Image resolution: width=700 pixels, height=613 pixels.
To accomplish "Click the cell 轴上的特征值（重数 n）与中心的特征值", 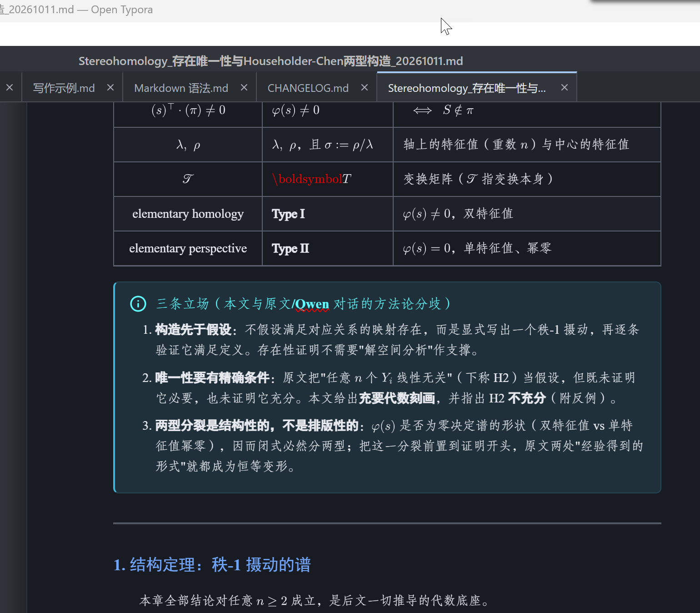I will pyautogui.click(x=527, y=145).
